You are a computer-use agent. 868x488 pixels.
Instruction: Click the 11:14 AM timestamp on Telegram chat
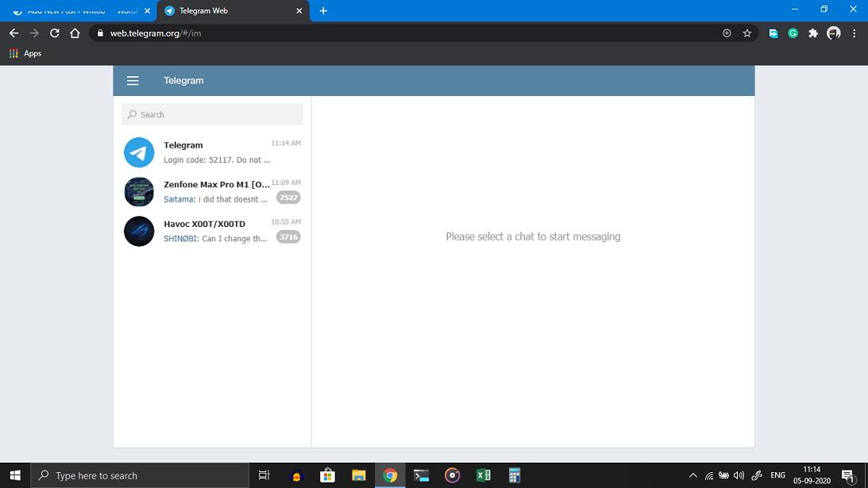coord(286,143)
